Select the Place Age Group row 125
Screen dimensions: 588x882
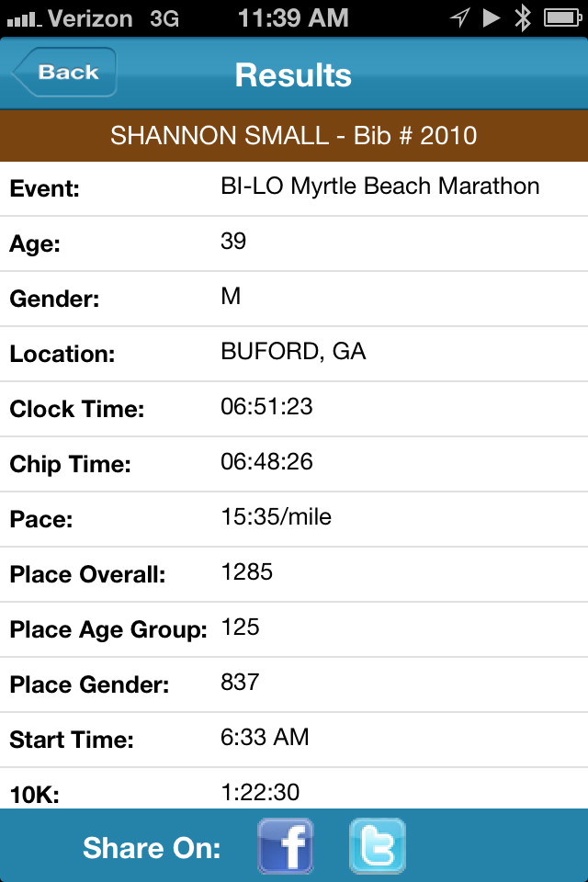click(x=294, y=629)
